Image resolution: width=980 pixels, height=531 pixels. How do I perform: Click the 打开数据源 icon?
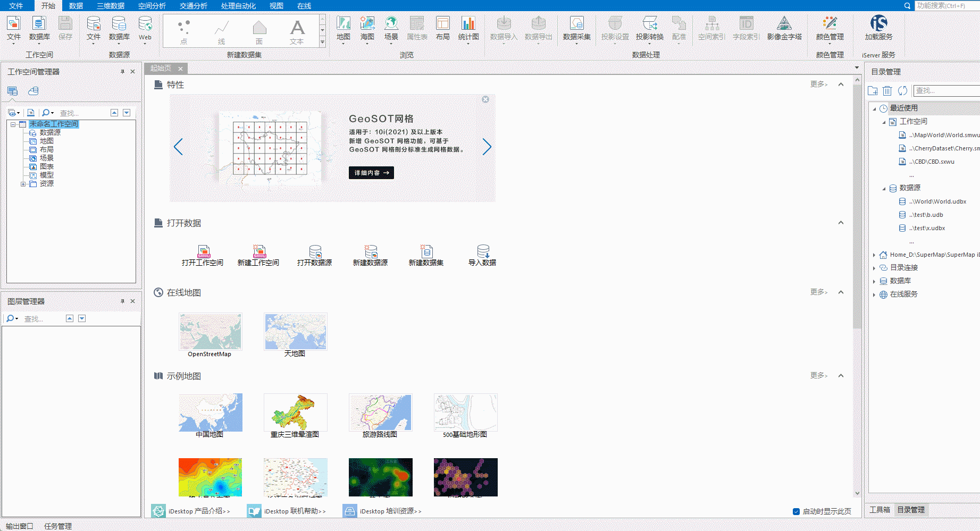[315, 251]
